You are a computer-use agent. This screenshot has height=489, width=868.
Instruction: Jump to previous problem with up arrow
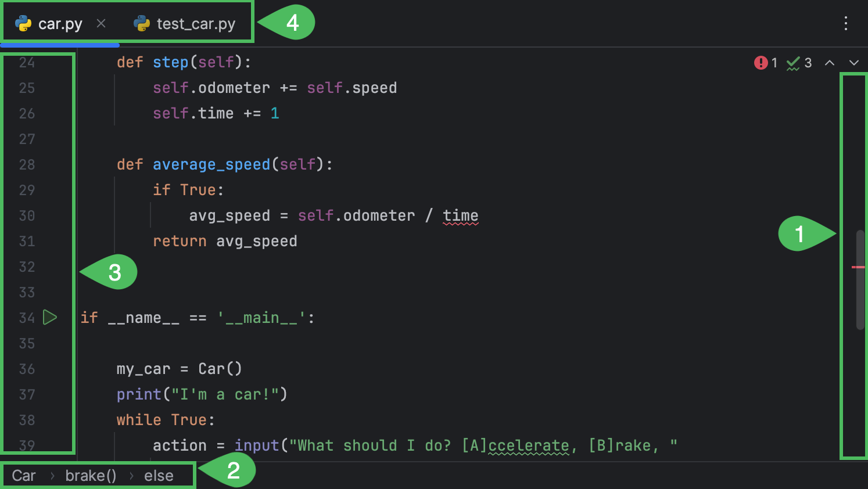click(x=830, y=63)
